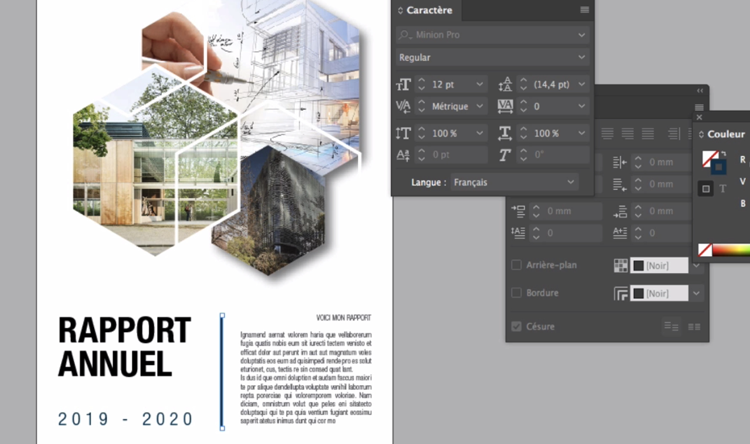Viewport: 750px width, 444px height.
Task: Enable the Bordure checkbox
Action: [x=516, y=294]
